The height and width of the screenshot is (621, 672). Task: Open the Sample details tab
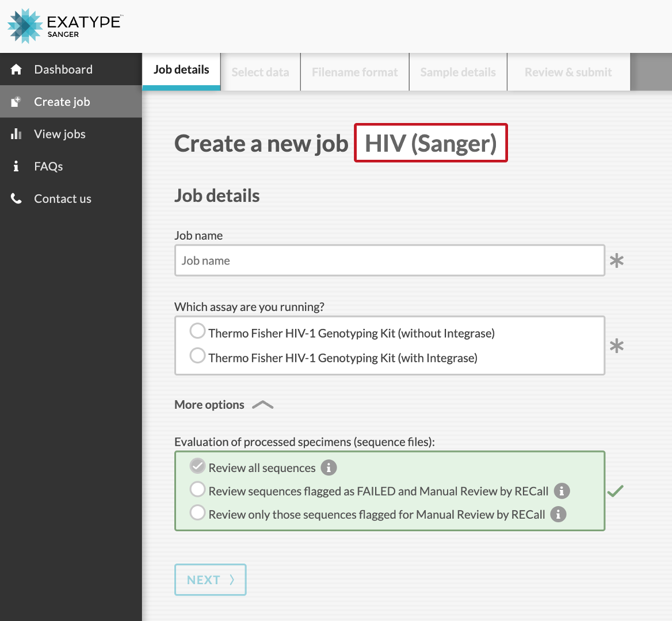pyautogui.click(x=458, y=72)
